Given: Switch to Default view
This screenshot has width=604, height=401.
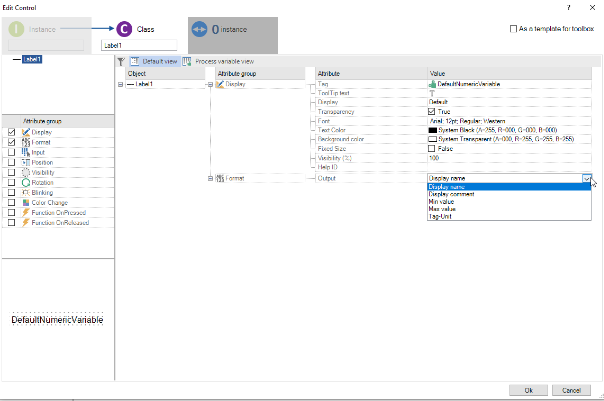Looking at the screenshot, I should click(x=154, y=62).
